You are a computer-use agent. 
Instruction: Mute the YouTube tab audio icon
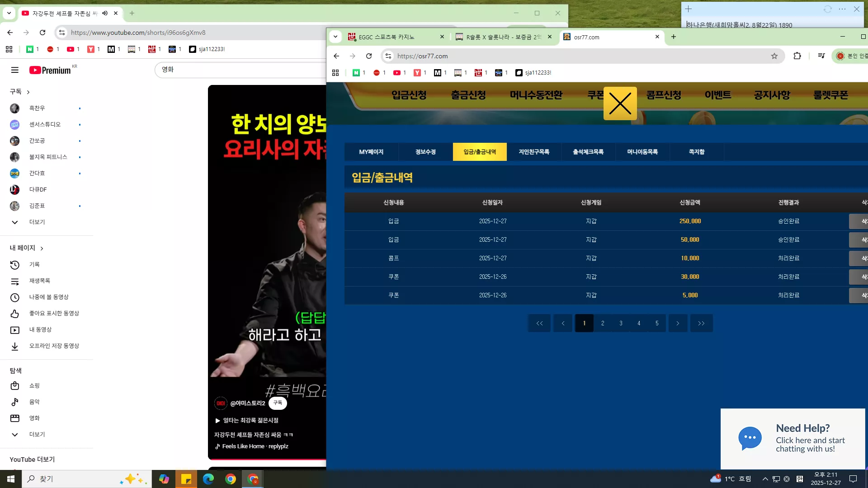click(105, 13)
